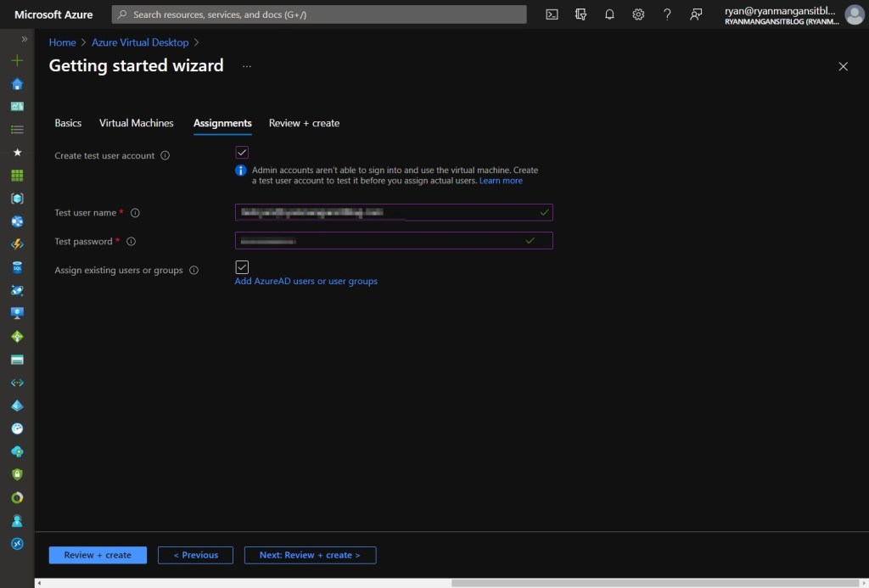Open Add AzureAD users or user groups link
869x588 pixels.
click(306, 281)
